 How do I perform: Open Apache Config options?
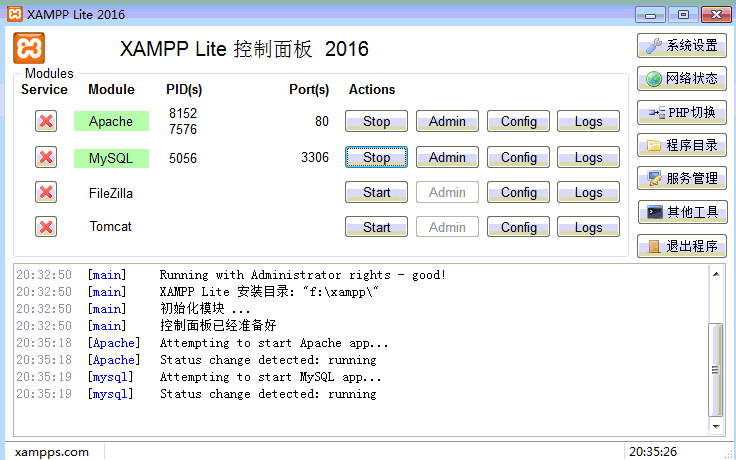click(x=518, y=121)
